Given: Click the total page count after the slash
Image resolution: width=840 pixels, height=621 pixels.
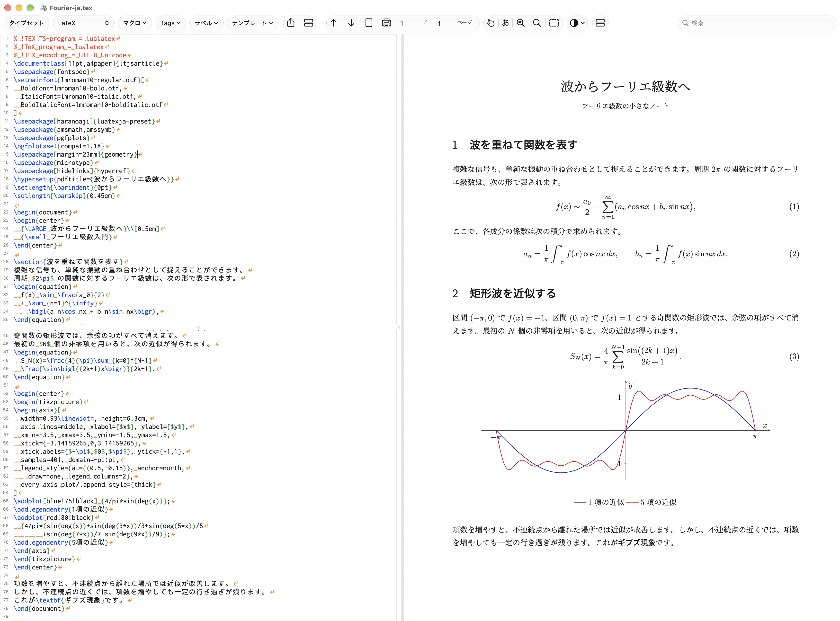Looking at the screenshot, I should (x=439, y=23).
